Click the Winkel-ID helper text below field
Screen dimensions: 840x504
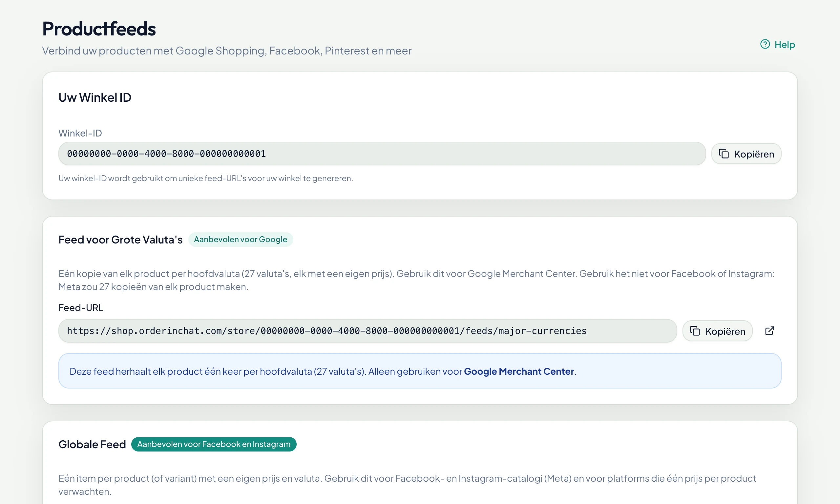206,178
